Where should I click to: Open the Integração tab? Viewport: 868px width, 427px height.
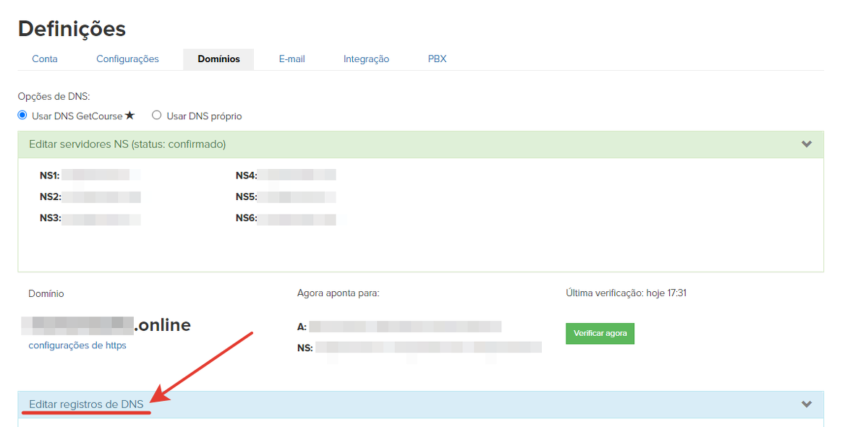(x=366, y=59)
